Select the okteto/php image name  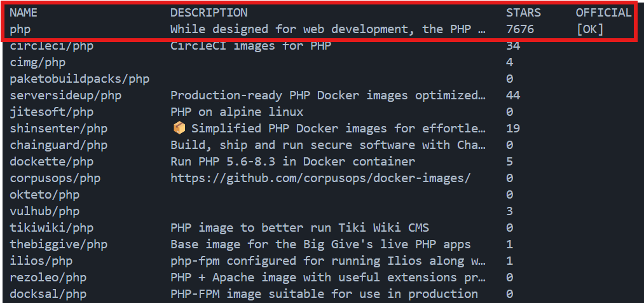tap(45, 194)
